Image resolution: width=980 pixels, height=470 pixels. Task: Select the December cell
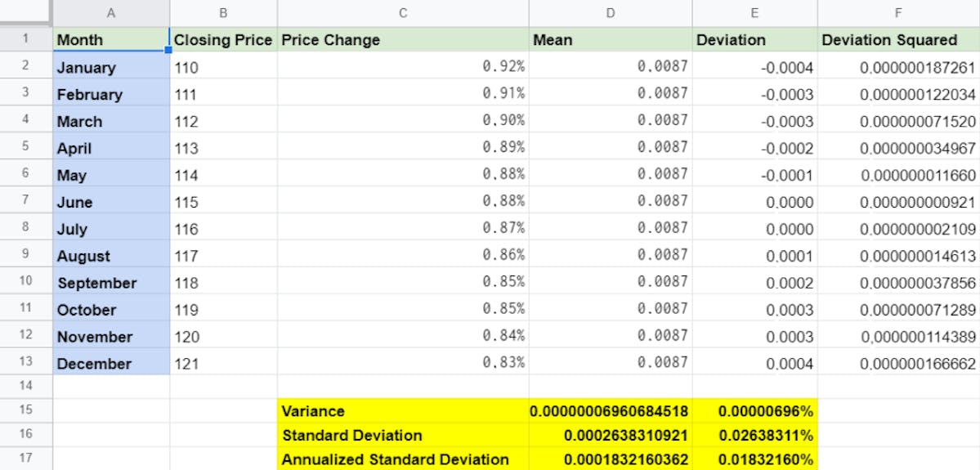point(111,362)
